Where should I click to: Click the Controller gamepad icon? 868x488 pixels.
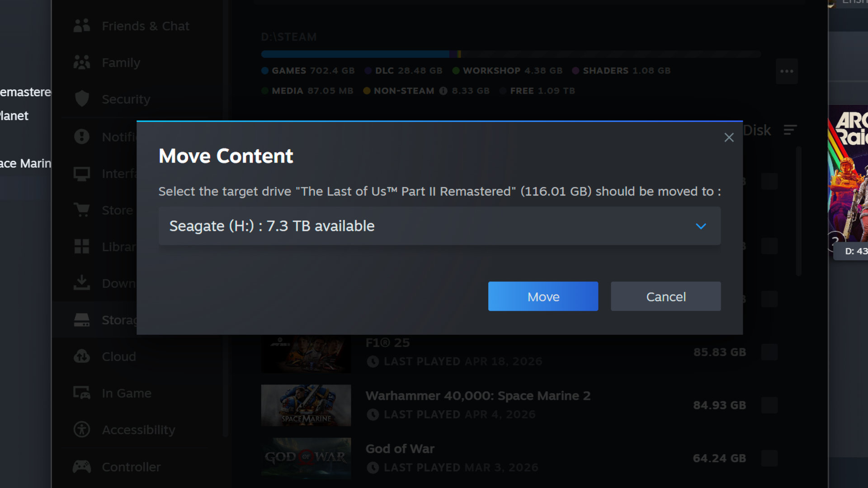point(82,467)
